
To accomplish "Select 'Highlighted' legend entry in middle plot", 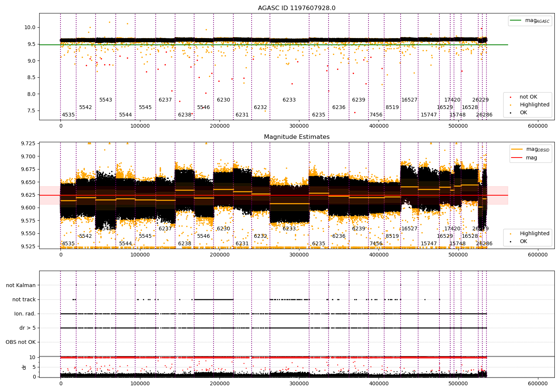I will pyautogui.click(x=535, y=234).
